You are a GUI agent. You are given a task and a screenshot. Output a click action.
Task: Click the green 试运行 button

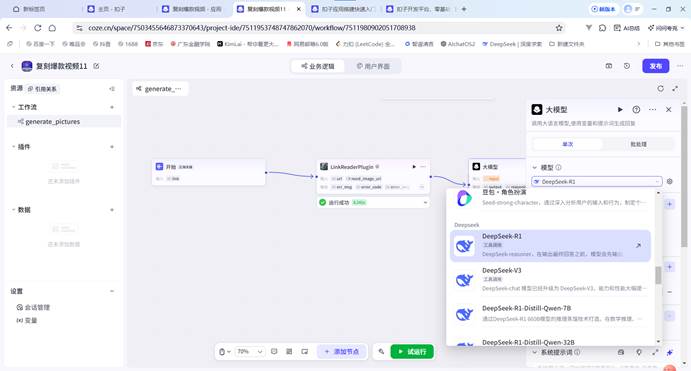(412, 352)
